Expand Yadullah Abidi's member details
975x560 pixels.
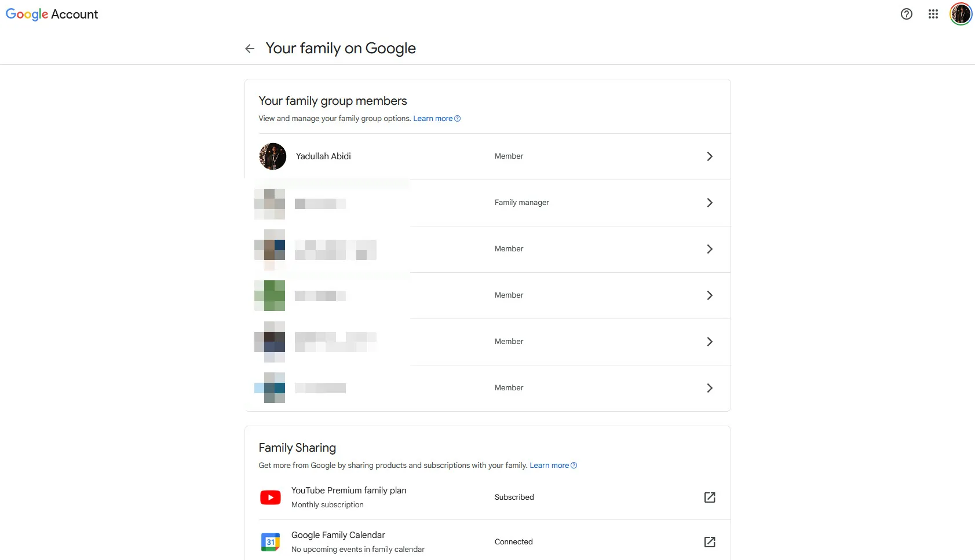click(710, 156)
